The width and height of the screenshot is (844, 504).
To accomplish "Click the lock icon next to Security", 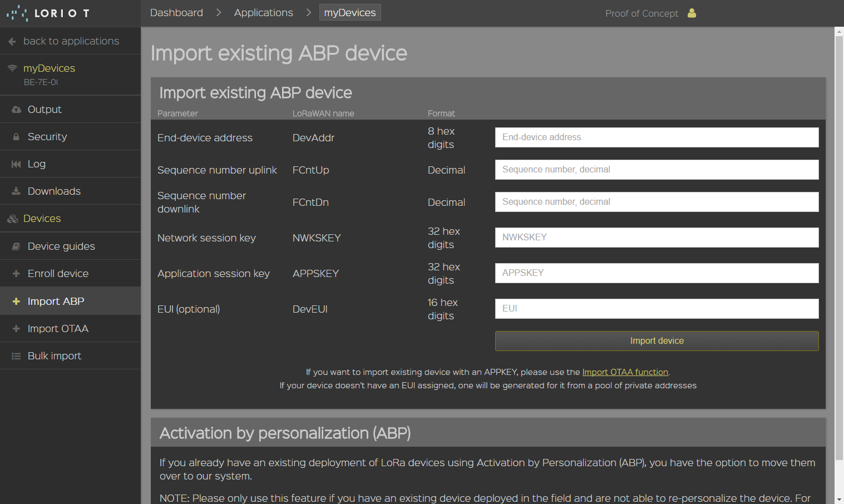I will [x=16, y=137].
